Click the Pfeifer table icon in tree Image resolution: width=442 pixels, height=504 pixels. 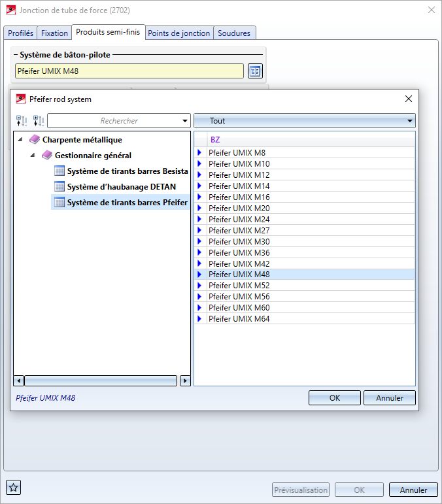coord(59,203)
